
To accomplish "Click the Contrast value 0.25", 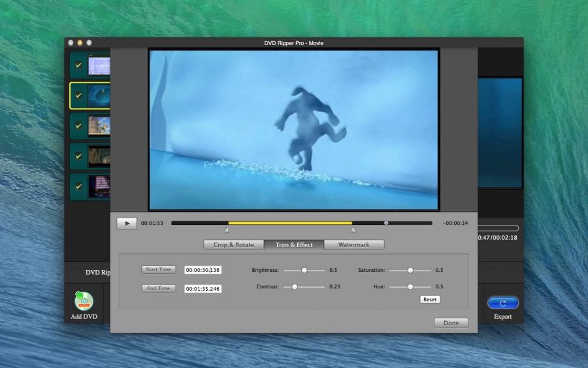I will pos(335,286).
